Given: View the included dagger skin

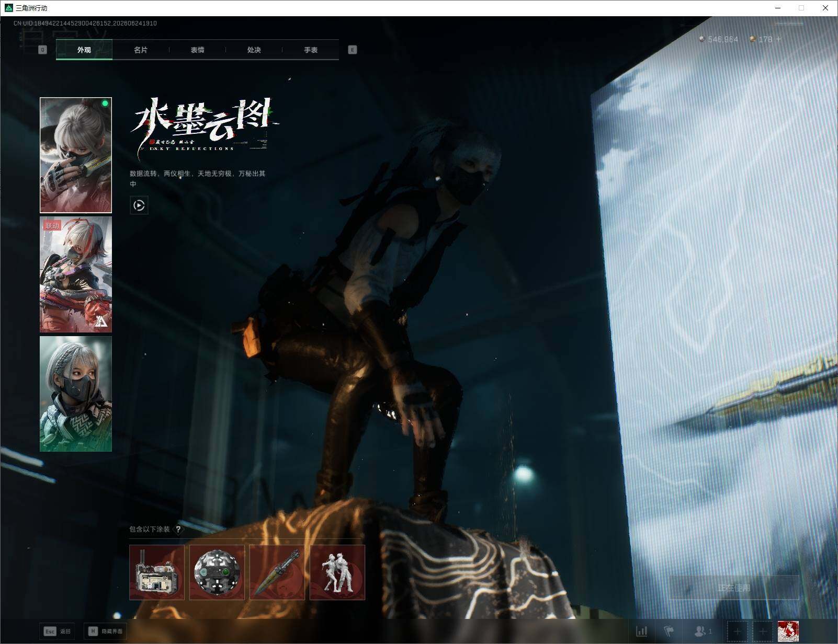Looking at the screenshot, I should pos(277,572).
